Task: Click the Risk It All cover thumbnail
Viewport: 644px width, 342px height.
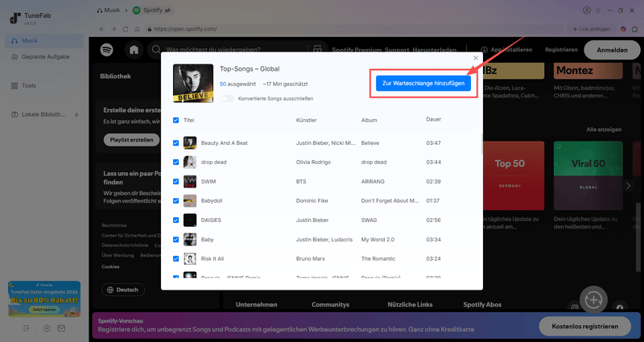Action: pos(190,258)
